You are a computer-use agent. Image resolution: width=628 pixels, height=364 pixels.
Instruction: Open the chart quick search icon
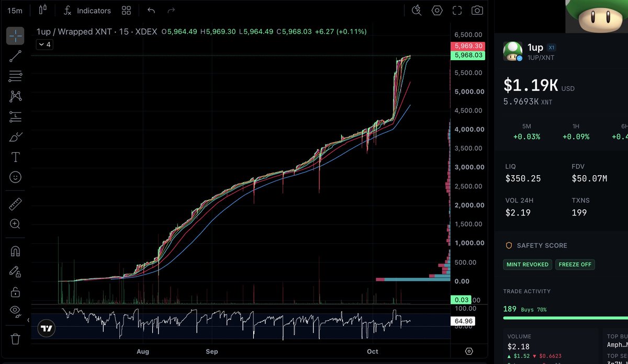click(x=417, y=10)
